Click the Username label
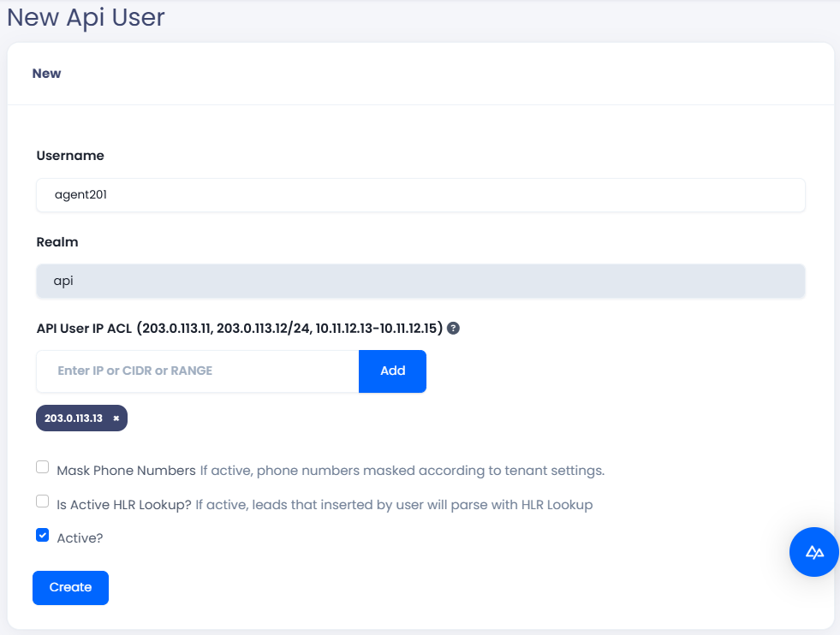 [70, 156]
